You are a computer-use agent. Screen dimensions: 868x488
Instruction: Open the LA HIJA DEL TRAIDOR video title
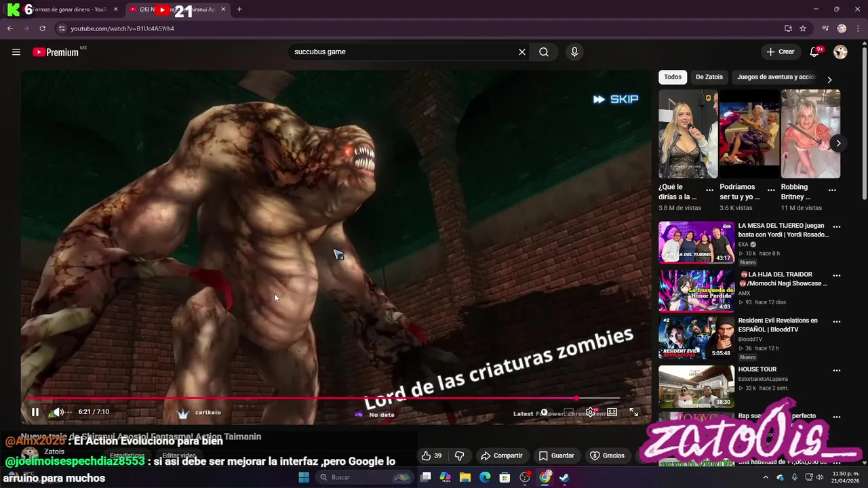point(783,279)
